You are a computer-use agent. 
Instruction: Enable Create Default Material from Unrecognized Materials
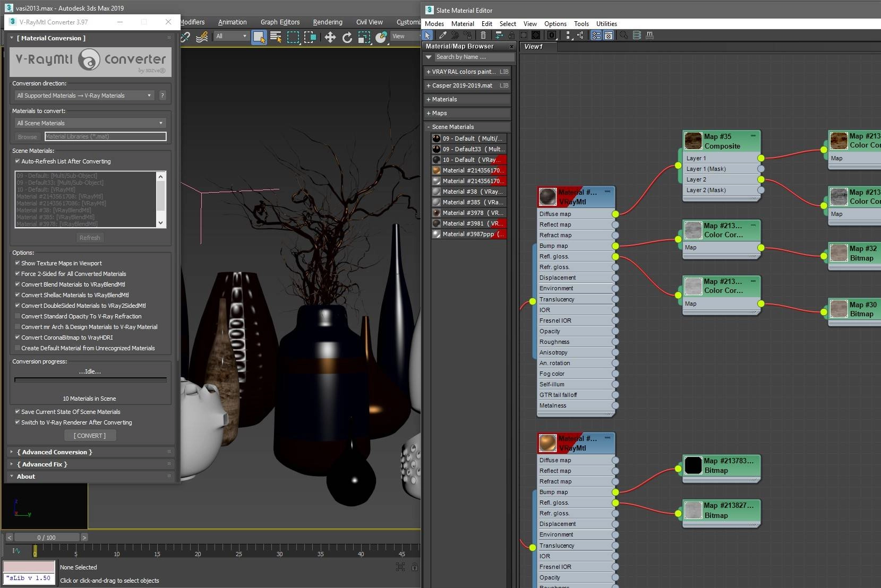(18, 348)
